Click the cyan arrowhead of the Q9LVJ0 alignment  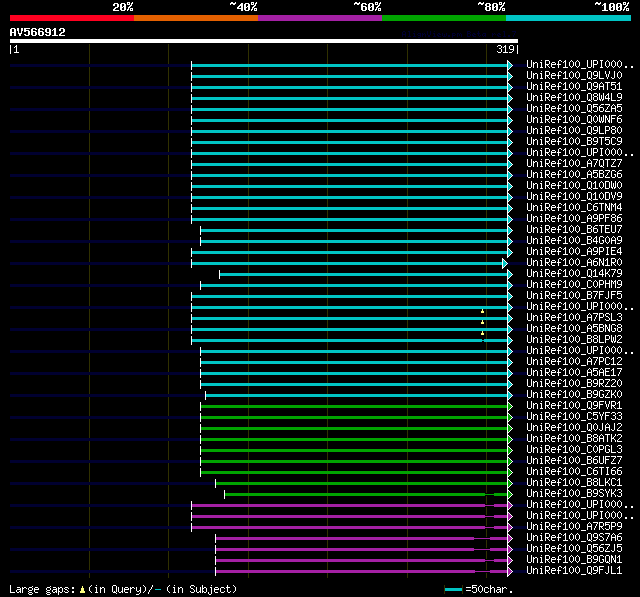[510, 75]
